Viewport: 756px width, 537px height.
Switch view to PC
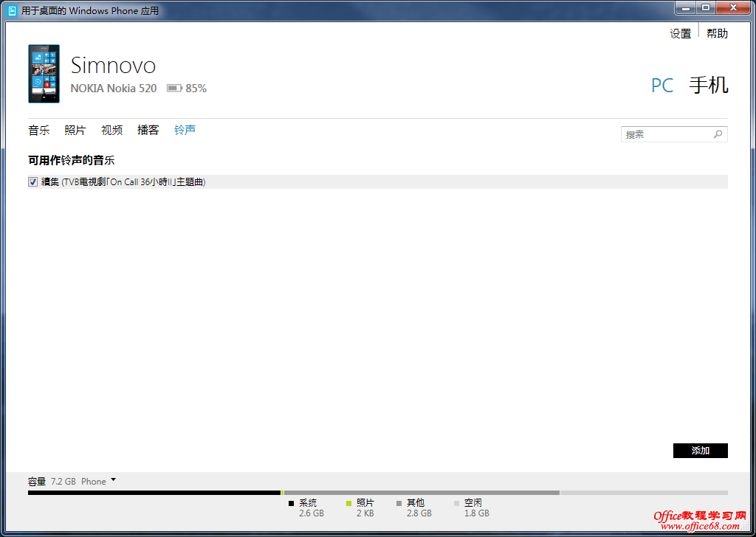pos(662,86)
